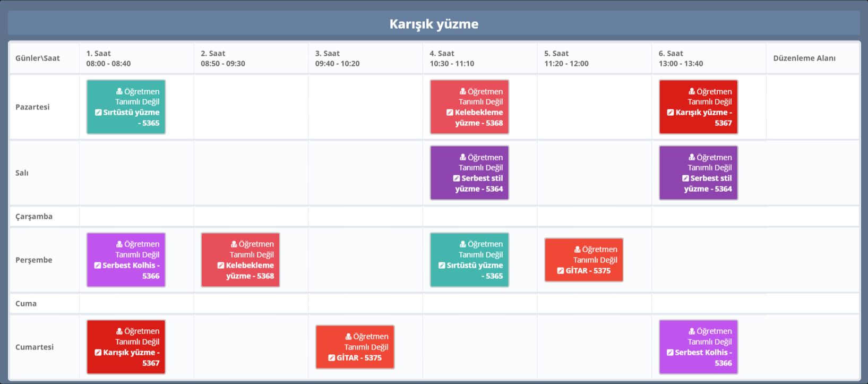Viewport: 868px width, 384px height.
Task: Click the Çarşamba row label
Action: click(x=34, y=217)
